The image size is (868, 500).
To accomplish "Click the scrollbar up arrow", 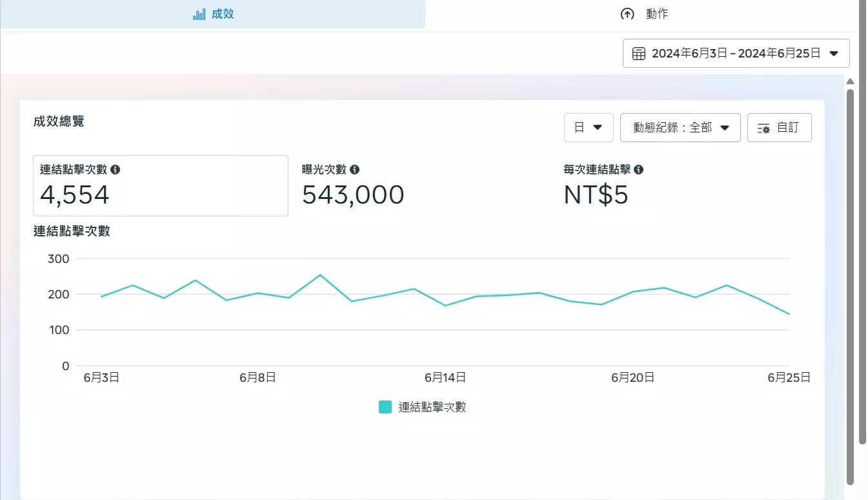I will coord(850,81).
